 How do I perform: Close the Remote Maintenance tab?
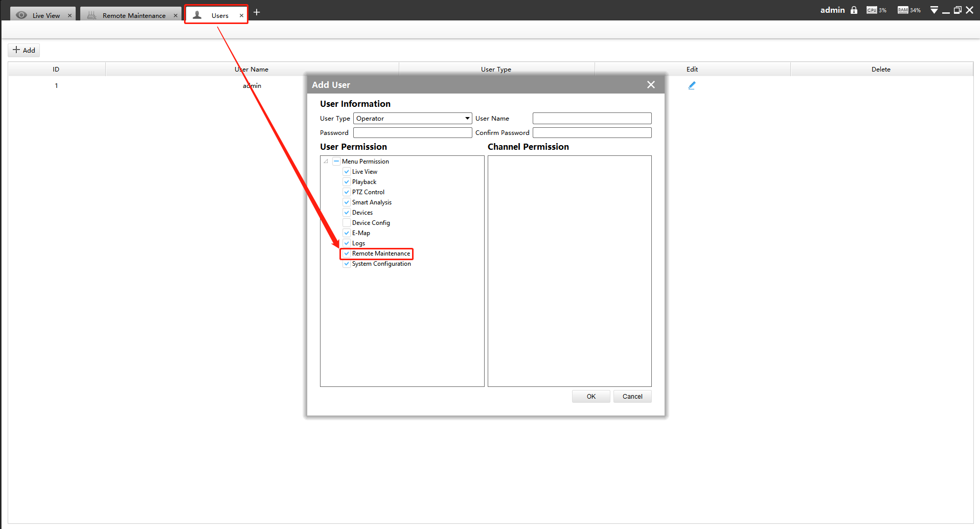[x=175, y=15]
